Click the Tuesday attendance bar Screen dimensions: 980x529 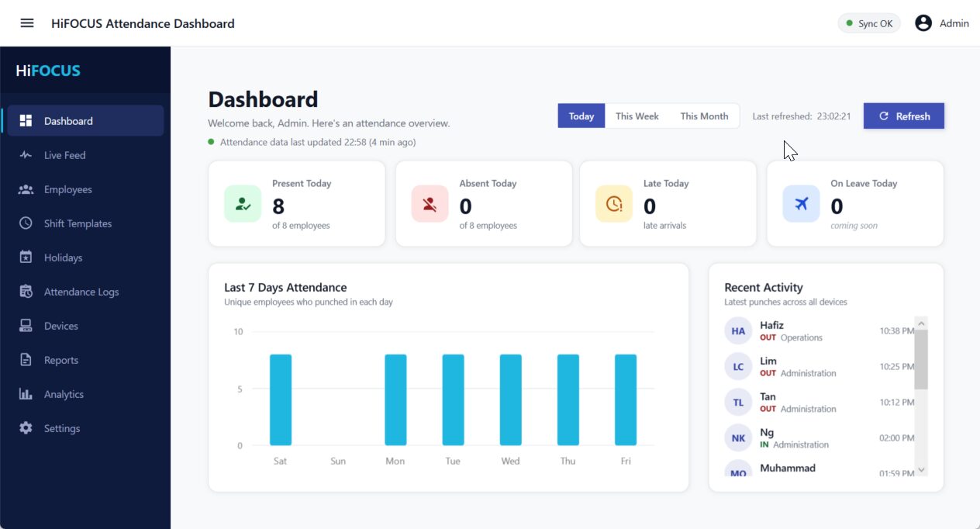454,400
